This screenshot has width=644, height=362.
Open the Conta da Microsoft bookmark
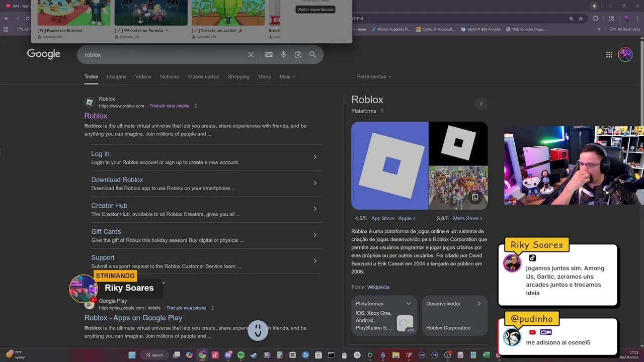pyautogui.click(x=436, y=30)
